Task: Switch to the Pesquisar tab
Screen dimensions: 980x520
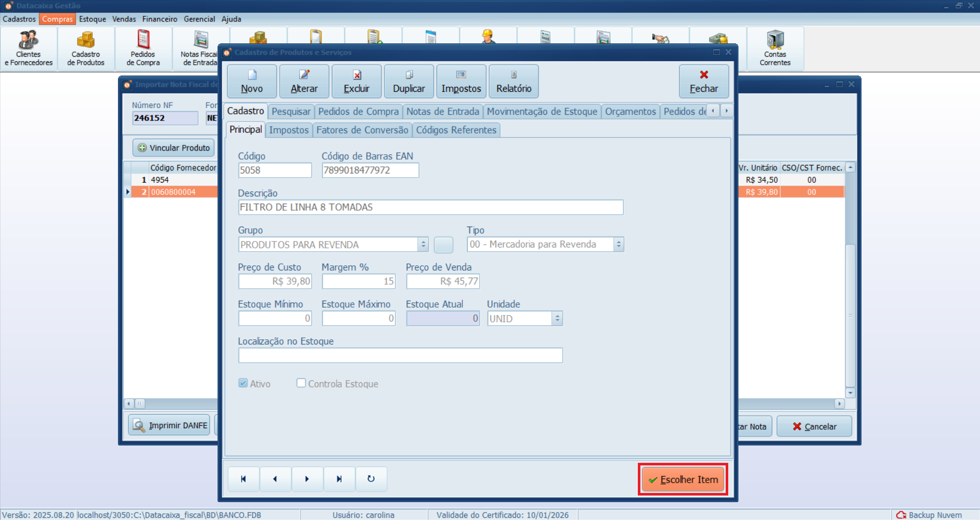Action: (291, 111)
